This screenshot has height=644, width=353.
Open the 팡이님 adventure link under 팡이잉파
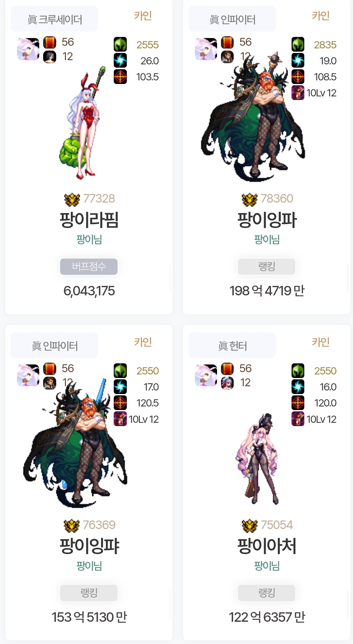(267, 239)
